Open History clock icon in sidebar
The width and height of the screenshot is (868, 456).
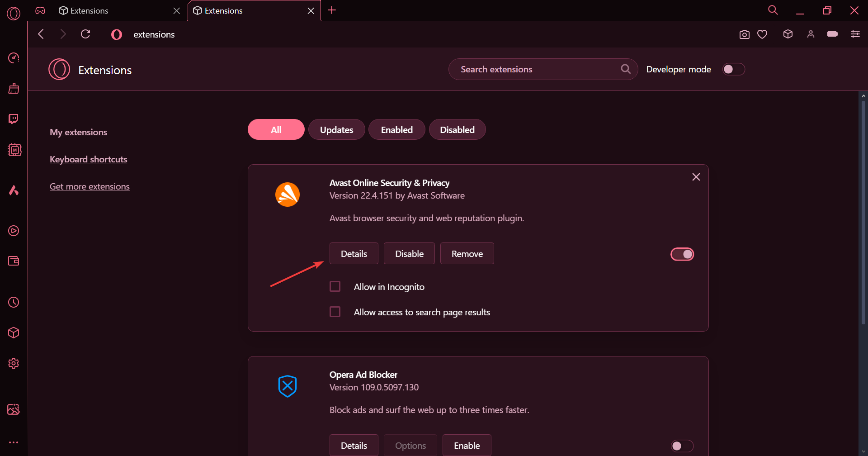point(14,302)
